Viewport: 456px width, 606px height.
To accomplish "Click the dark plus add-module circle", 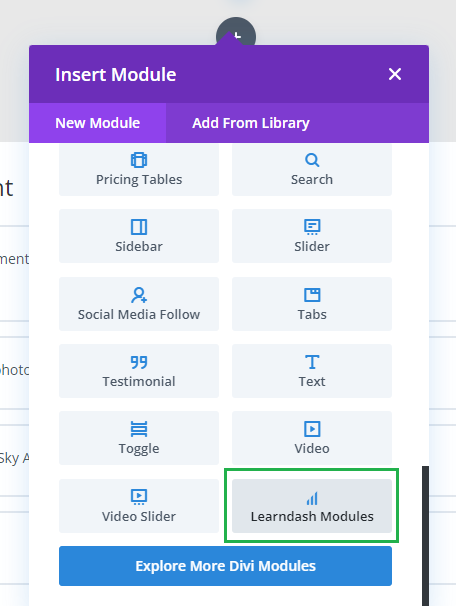I will 236,32.
